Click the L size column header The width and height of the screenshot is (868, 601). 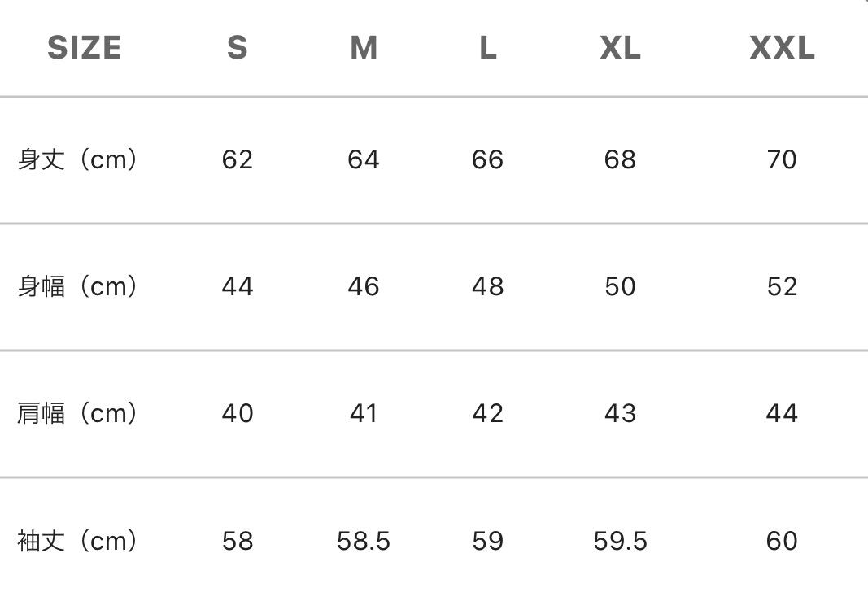(487, 48)
